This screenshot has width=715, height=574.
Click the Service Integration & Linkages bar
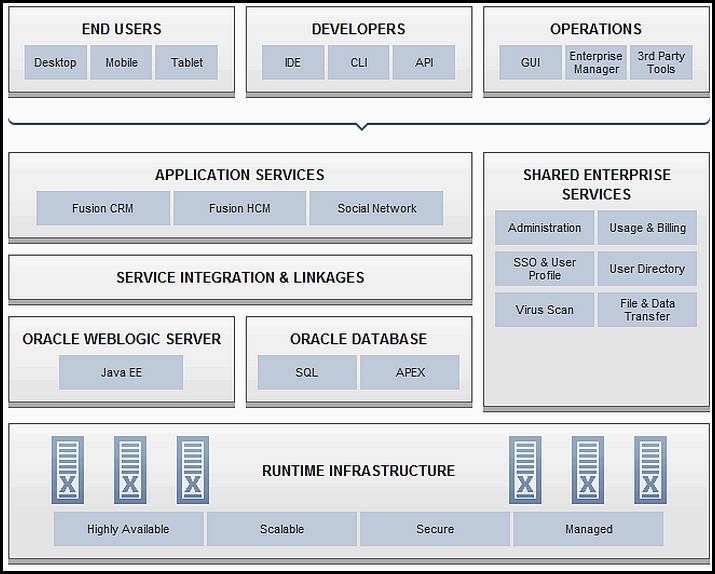[x=240, y=278]
